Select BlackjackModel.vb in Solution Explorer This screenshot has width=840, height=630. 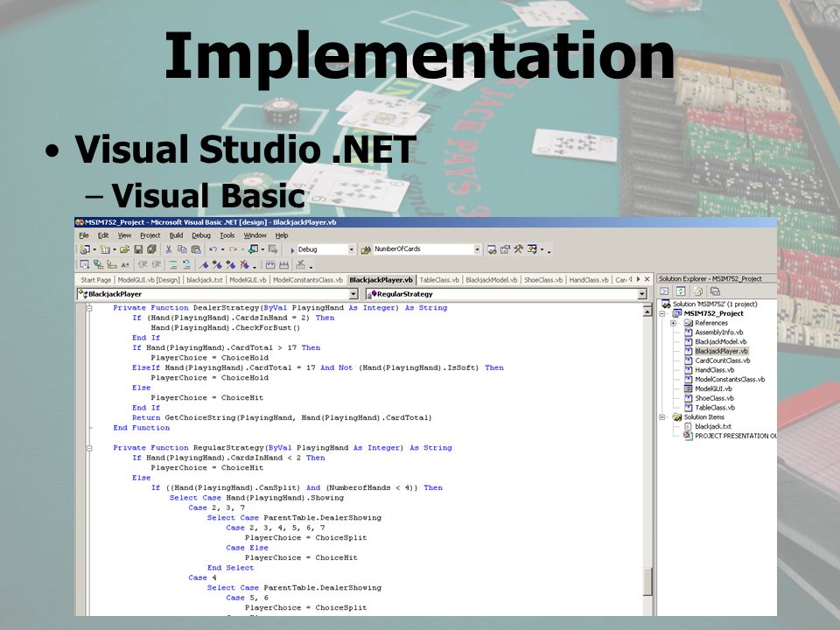click(720, 342)
